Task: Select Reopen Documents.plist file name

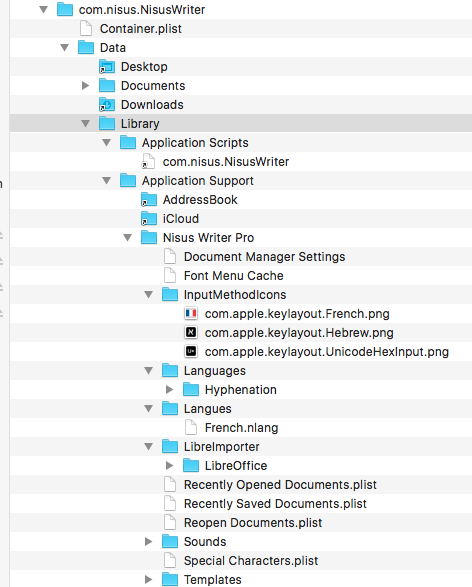Action: click(x=253, y=523)
